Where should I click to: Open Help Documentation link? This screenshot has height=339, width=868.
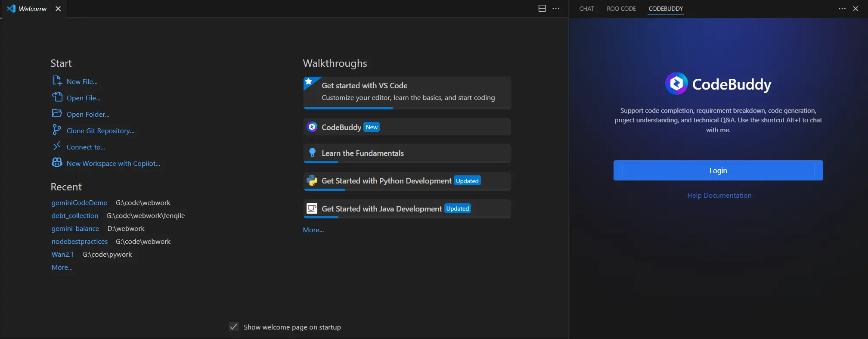pos(719,196)
